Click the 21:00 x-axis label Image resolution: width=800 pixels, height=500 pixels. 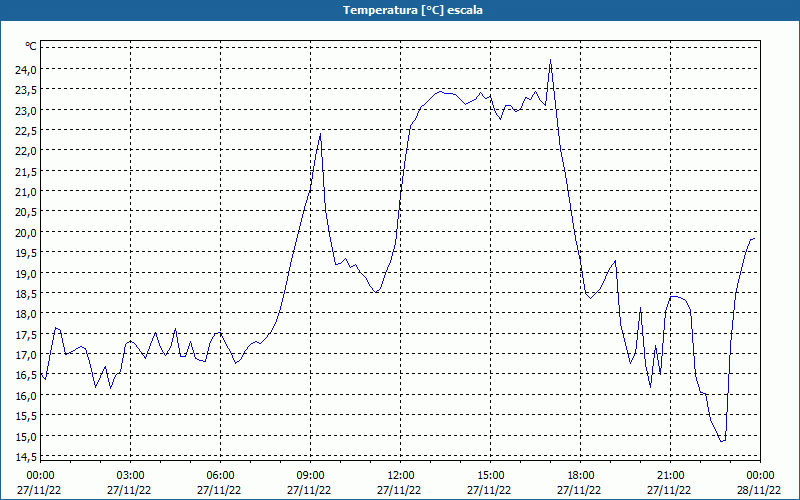(670, 476)
